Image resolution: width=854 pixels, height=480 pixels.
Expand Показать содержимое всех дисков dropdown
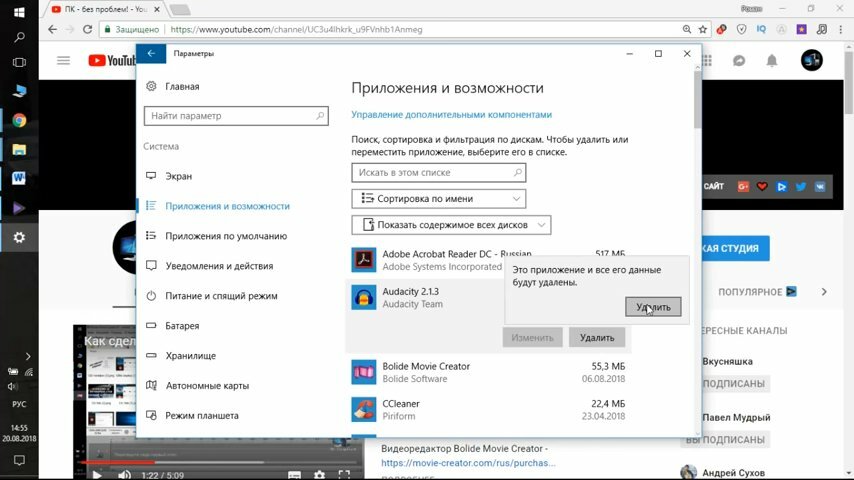pos(451,224)
